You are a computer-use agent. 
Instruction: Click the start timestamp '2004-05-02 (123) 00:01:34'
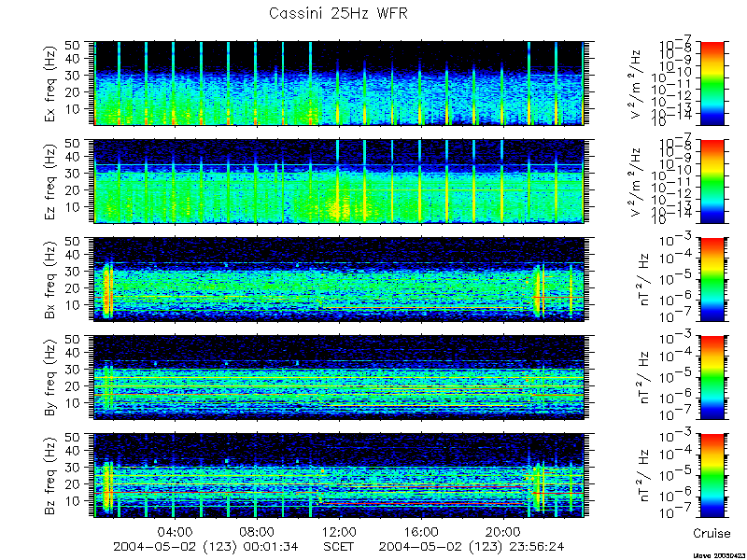pos(205,546)
